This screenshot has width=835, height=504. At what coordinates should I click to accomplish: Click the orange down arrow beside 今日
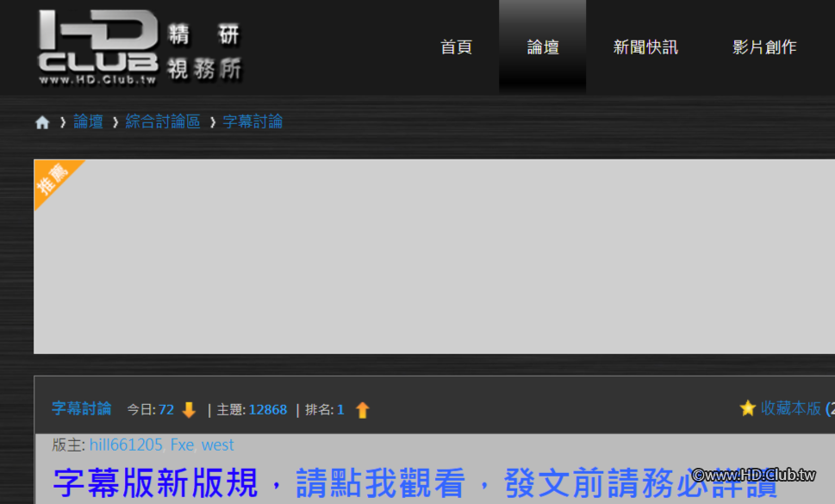click(x=189, y=410)
